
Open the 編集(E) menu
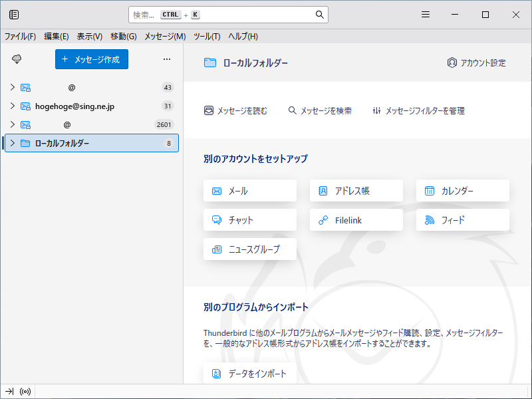[x=57, y=37]
